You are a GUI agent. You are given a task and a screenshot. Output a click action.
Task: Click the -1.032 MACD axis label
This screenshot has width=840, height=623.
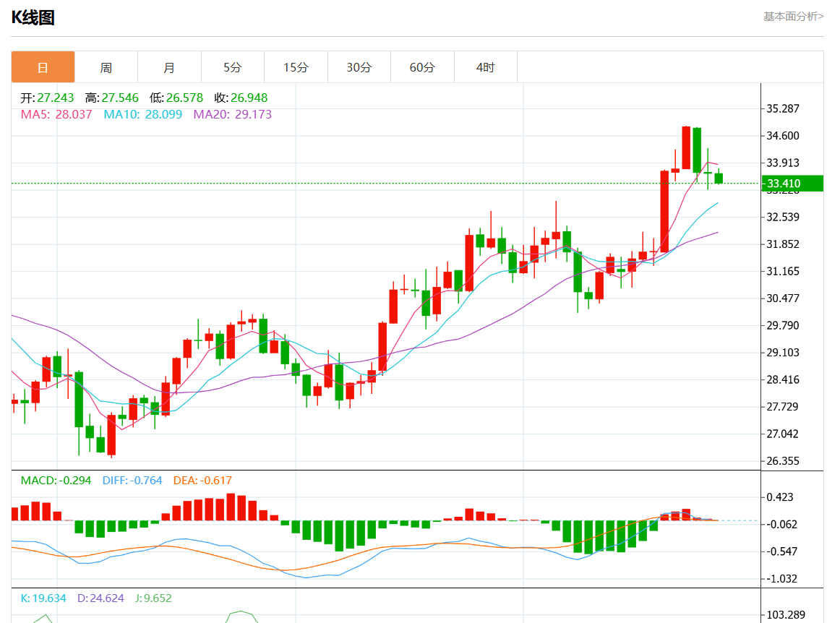781,578
